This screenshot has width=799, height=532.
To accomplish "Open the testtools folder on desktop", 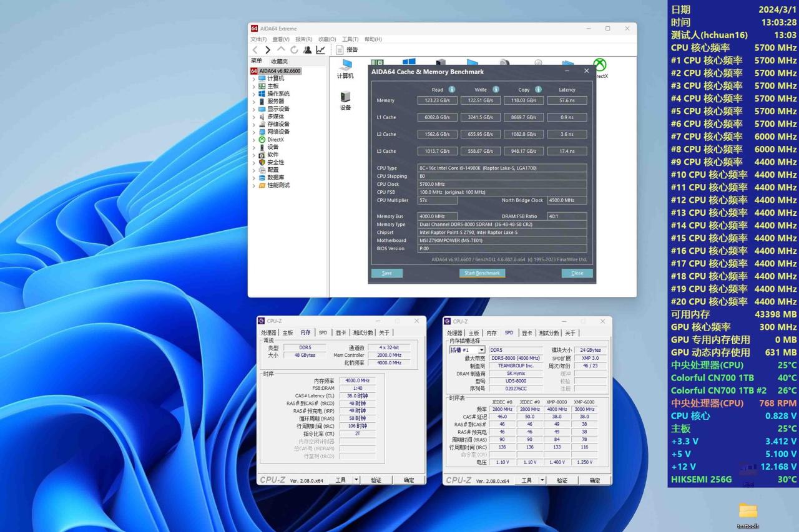I will [x=748, y=516].
